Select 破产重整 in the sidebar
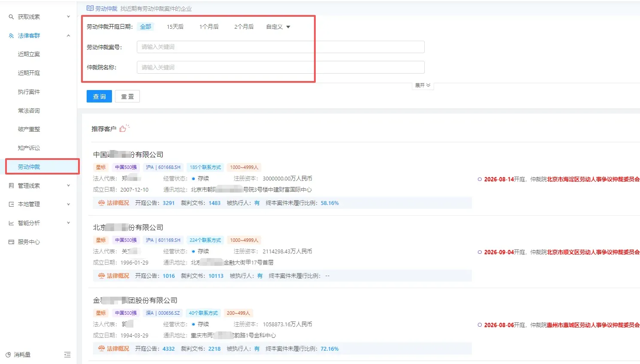This screenshot has height=364, width=640. click(x=29, y=129)
